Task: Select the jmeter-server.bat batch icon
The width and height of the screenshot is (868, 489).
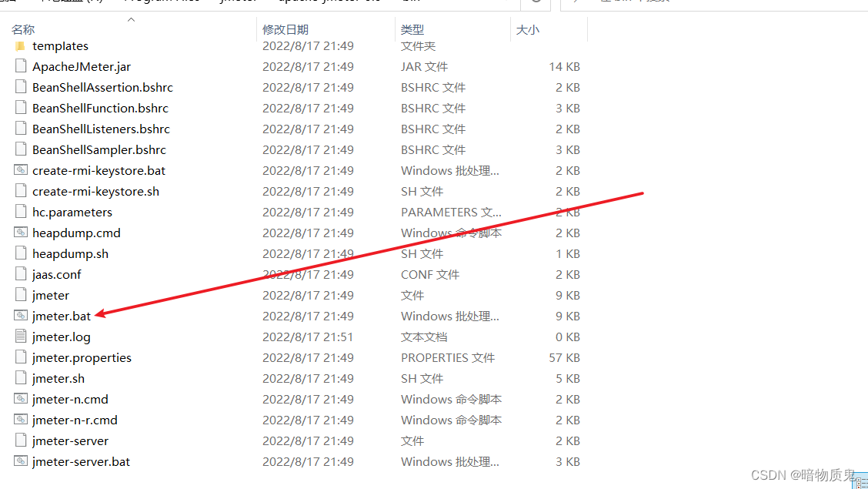Action: [x=21, y=461]
